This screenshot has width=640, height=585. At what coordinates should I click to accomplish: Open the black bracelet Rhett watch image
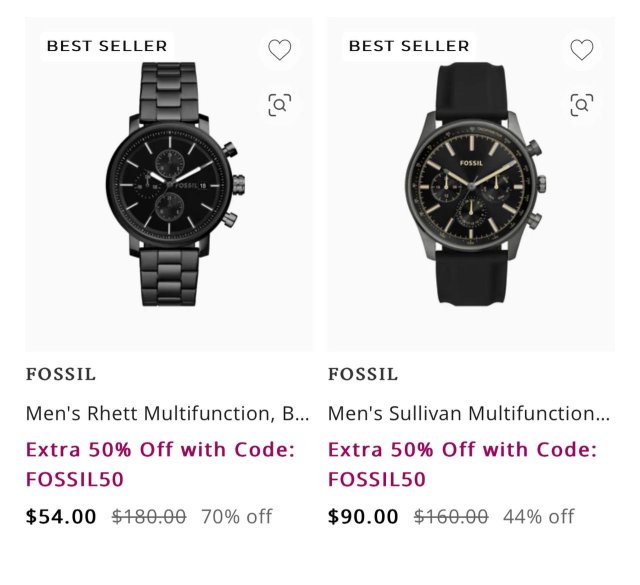coord(168,185)
